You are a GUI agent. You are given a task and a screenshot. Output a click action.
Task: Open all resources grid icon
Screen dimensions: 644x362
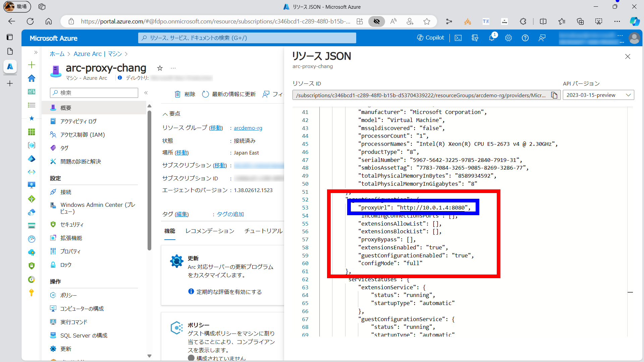tap(32, 132)
